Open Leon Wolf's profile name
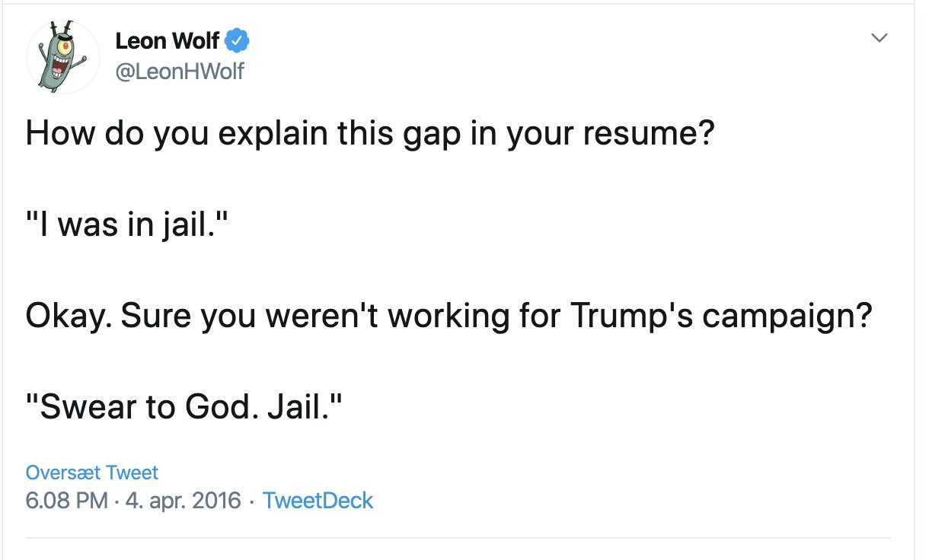Screen dimensions: 929x560 coord(168,41)
